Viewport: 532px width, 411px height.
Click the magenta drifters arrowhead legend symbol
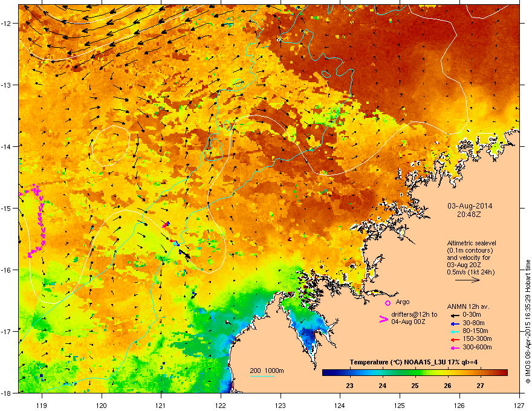[383, 319]
